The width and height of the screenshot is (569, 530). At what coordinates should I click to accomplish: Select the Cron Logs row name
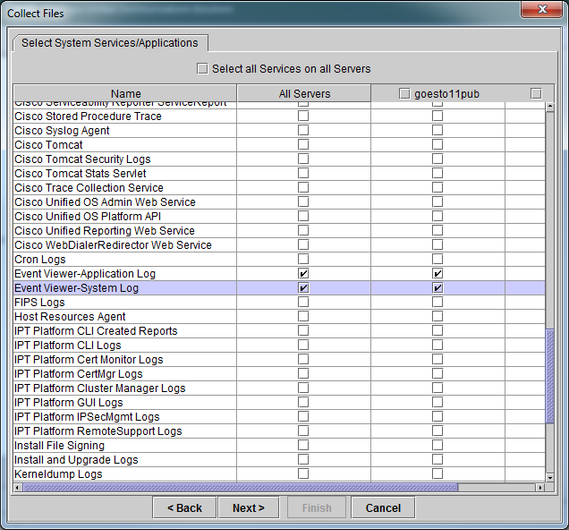40,259
